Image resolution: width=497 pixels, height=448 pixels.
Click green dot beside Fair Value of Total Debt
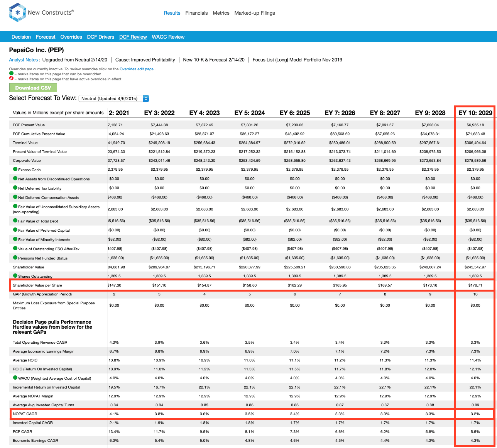(15, 221)
